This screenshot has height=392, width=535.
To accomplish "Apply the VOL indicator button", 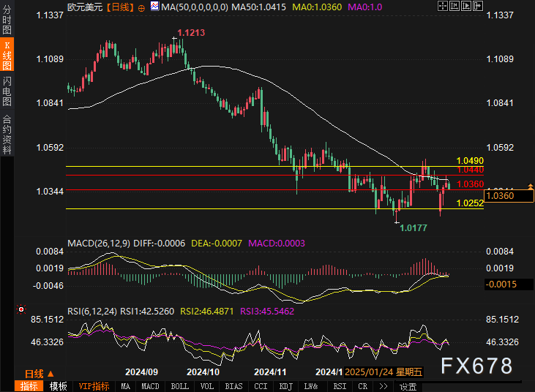I will point(207,386).
